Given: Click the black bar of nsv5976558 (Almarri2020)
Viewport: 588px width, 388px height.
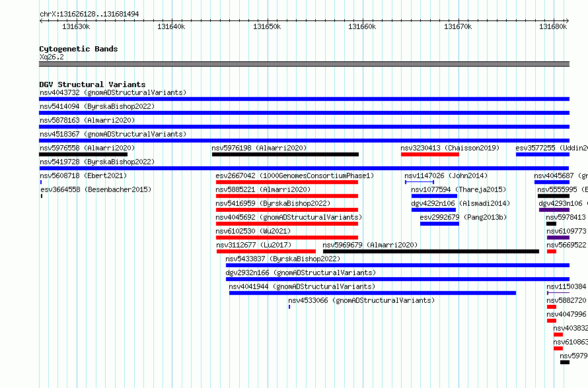Looking at the screenshot, I should (x=83, y=154).
